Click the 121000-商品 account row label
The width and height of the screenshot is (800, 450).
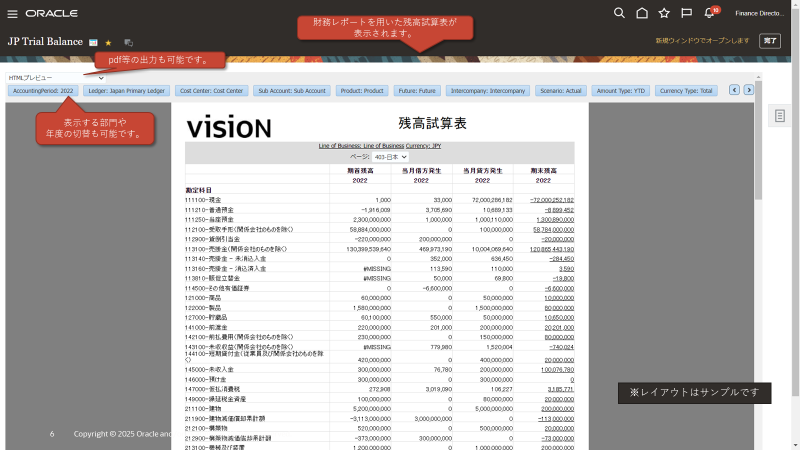(203, 298)
